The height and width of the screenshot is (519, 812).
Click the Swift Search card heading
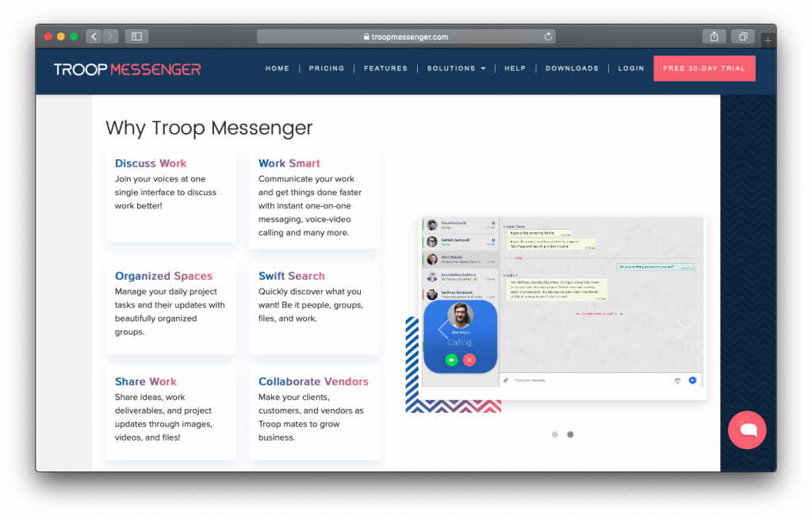click(292, 277)
